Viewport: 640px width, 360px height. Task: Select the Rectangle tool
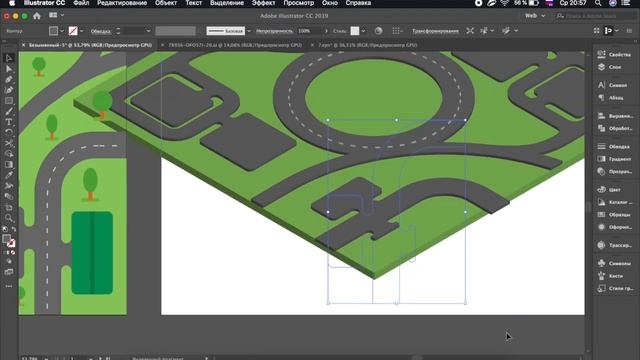(9, 100)
